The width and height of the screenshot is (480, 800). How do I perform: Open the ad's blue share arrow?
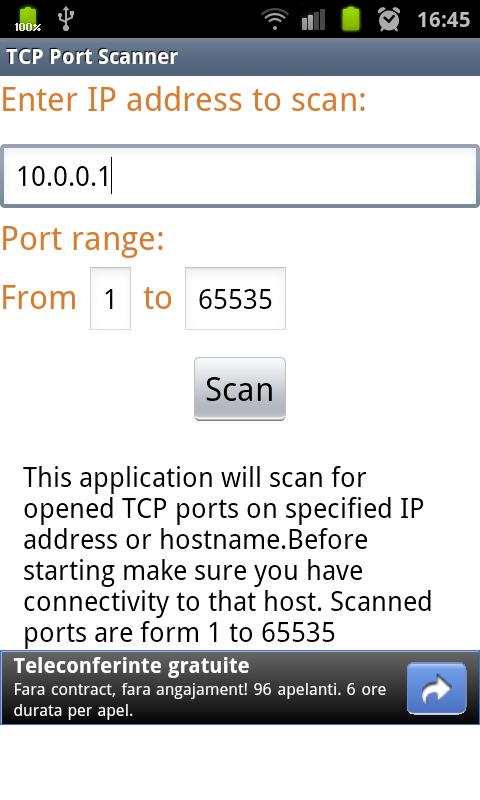pyautogui.click(x=437, y=688)
